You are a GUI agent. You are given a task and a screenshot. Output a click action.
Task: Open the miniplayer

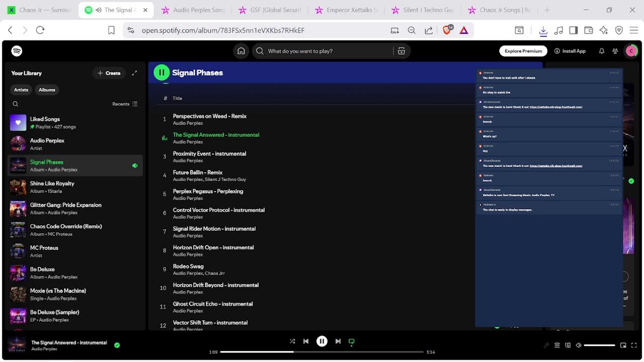click(623, 345)
